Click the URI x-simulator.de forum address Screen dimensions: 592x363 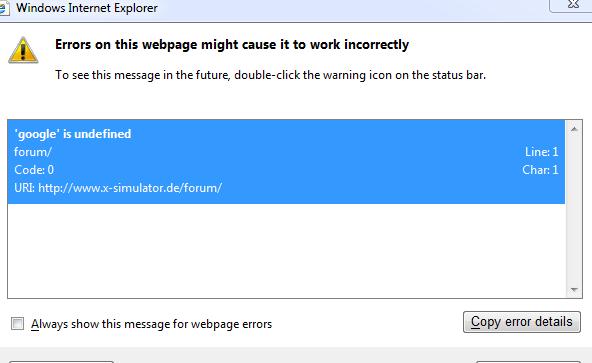130,188
